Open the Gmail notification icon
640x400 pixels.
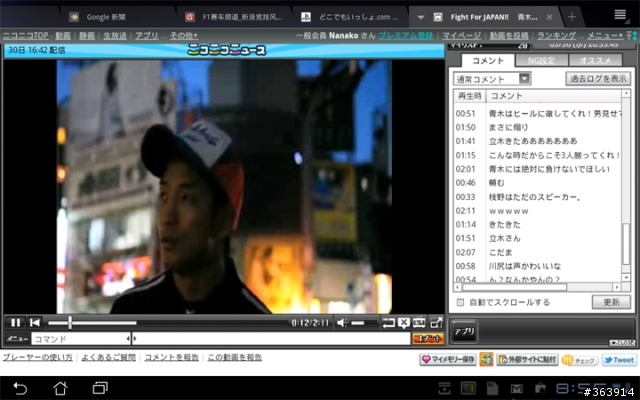click(x=517, y=388)
